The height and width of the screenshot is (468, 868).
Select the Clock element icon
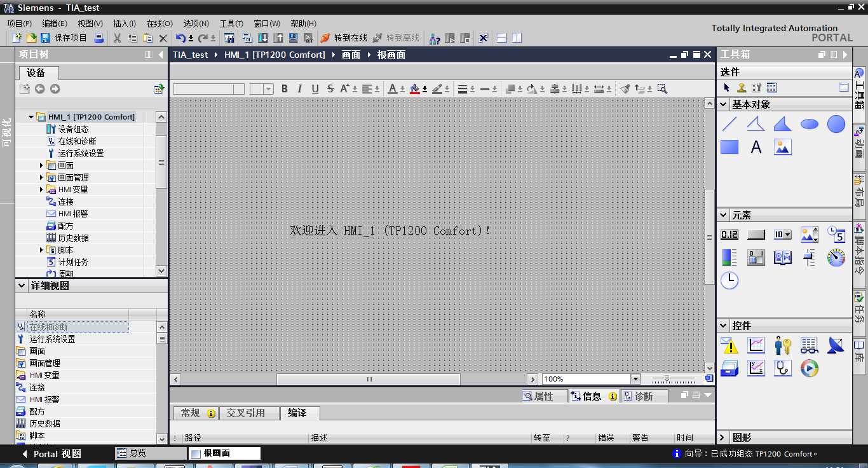click(729, 280)
